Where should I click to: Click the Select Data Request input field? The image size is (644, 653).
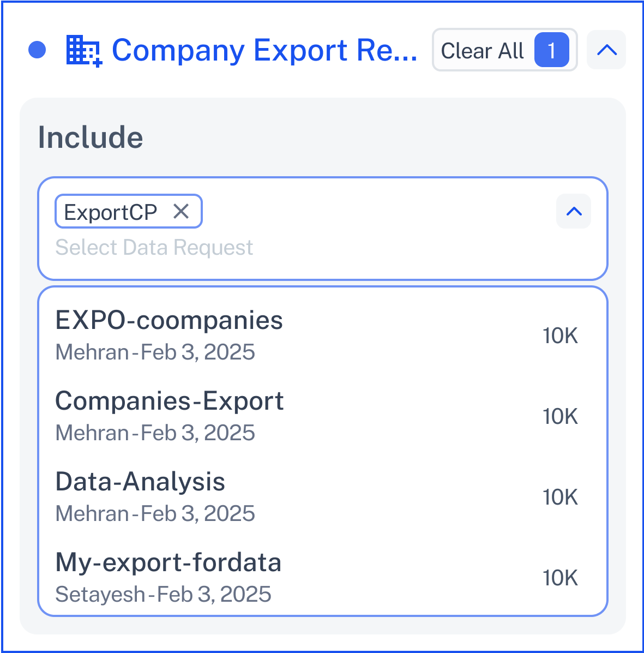(x=154, y=247)
